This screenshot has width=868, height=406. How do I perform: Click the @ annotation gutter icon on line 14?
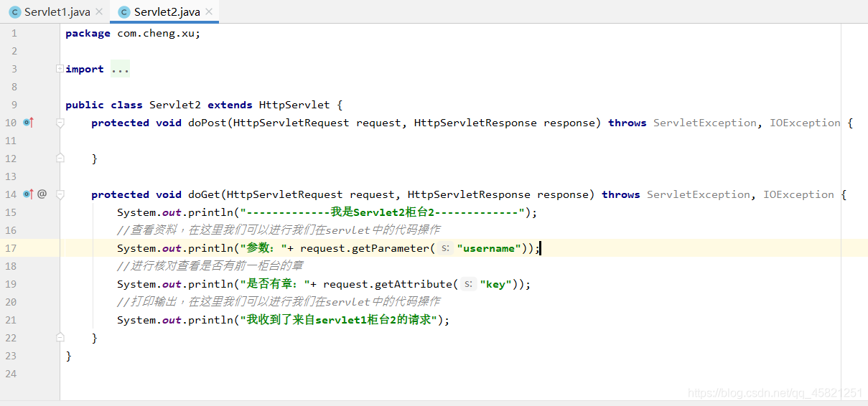(42, 194)
